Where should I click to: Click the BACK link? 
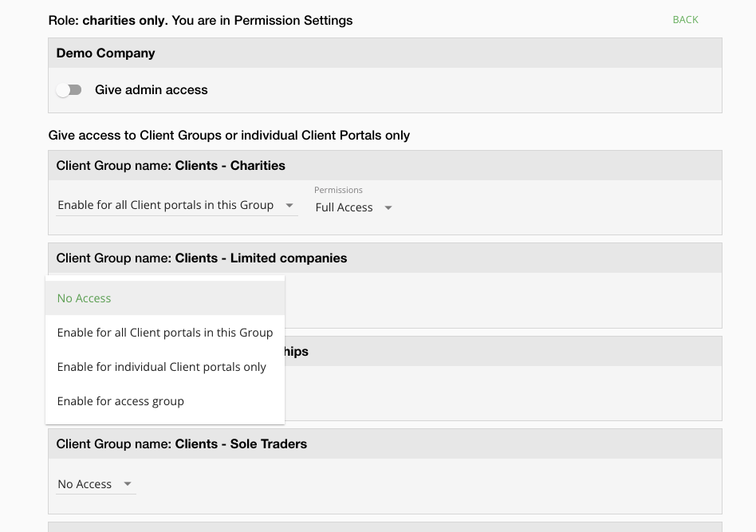(x=685, y=20)
